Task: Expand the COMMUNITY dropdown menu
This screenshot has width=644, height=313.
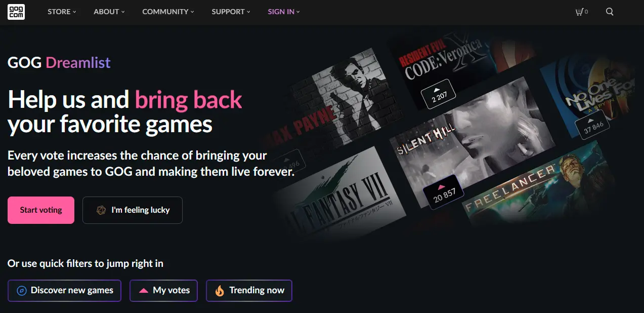Action: [168, 12]
